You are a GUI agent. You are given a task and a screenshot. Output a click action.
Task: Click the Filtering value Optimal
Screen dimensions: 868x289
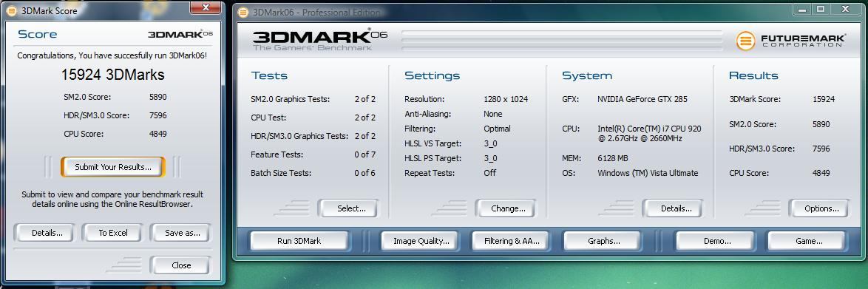click(497, 129)
